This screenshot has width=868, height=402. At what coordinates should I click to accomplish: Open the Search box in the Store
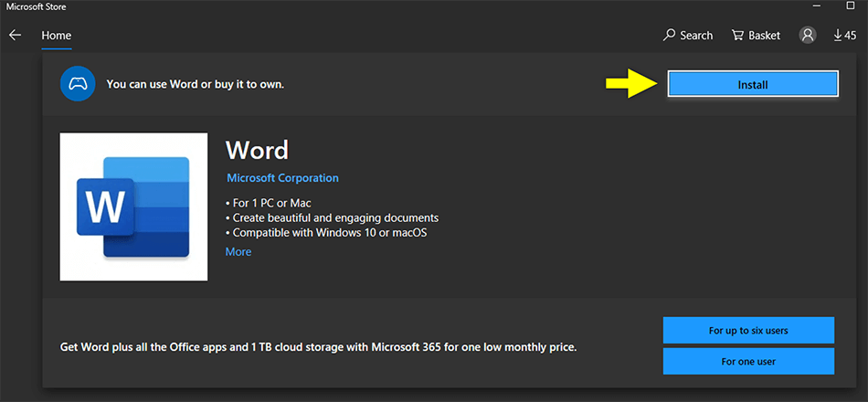(x=688, y=36)
